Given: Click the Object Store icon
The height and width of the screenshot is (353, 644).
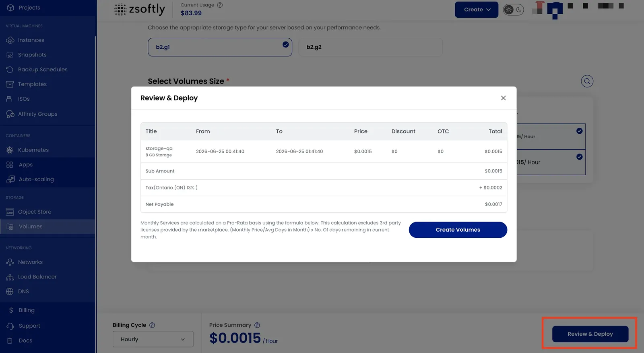Looking at the screenshot, I should (10, 212).
